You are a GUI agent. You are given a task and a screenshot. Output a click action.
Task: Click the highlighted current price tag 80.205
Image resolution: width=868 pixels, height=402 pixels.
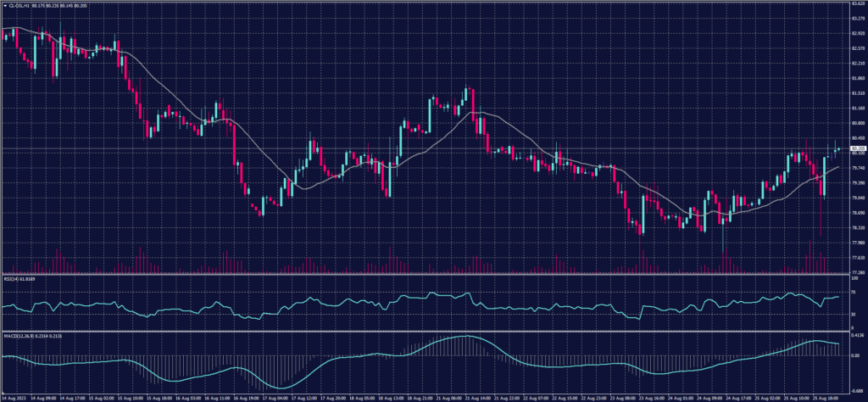pos(857,149)
